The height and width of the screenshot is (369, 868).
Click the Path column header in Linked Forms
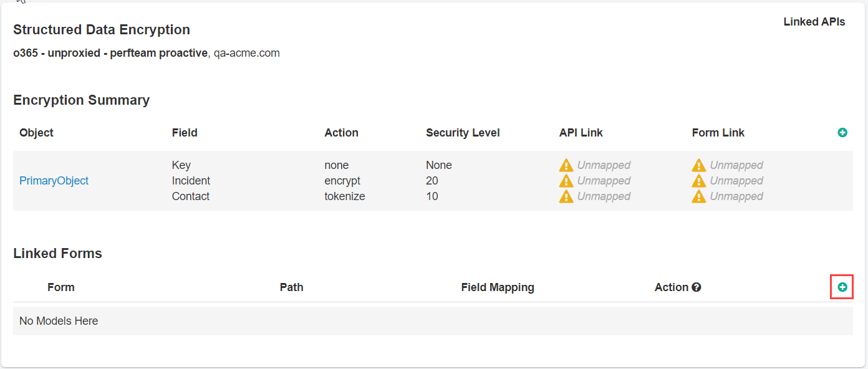pos(292,287)
